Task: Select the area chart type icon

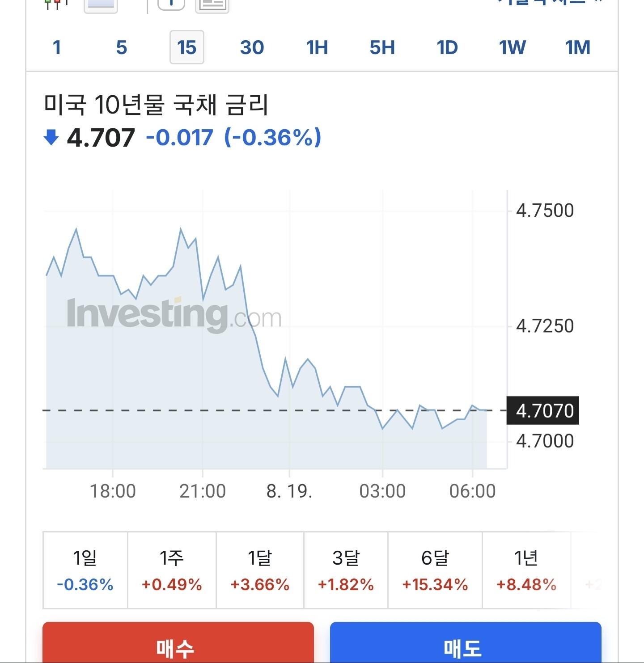Action: click(x=101, y=4)
